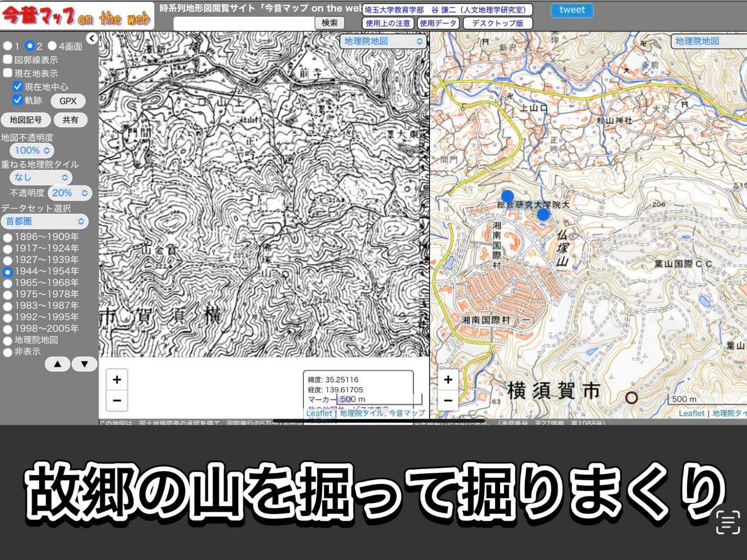Open the 首都圏 dataset dropdown
Image resolution: width=747 pixels, height=560 pixels.
pos(44,221)
